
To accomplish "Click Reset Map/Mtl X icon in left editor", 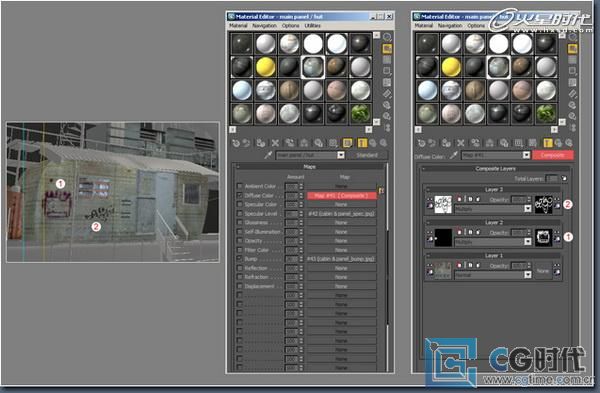I will point(275,143).
